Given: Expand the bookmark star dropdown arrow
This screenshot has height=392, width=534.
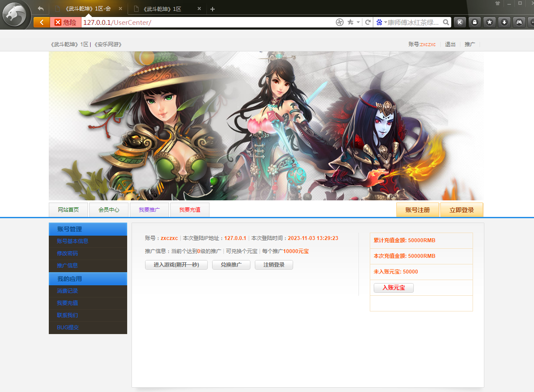Looking at the screenshot, I should pos(358,22).
